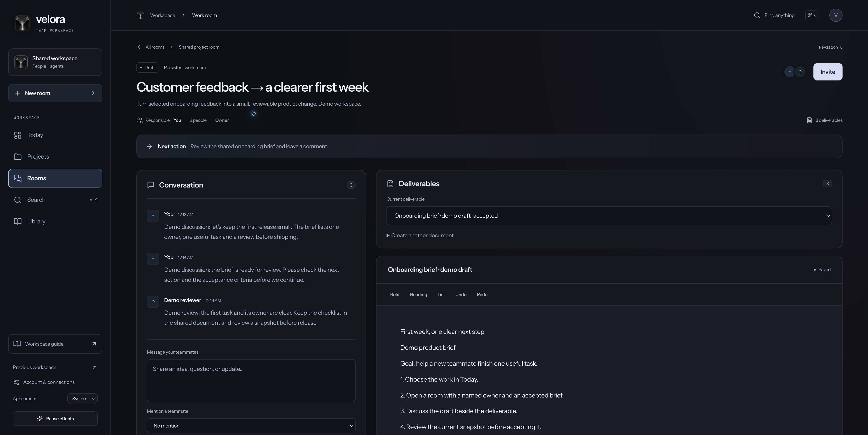Open the Mention a teammate dropdown
The width and height of the screenshot is (868, 435).
251,426
